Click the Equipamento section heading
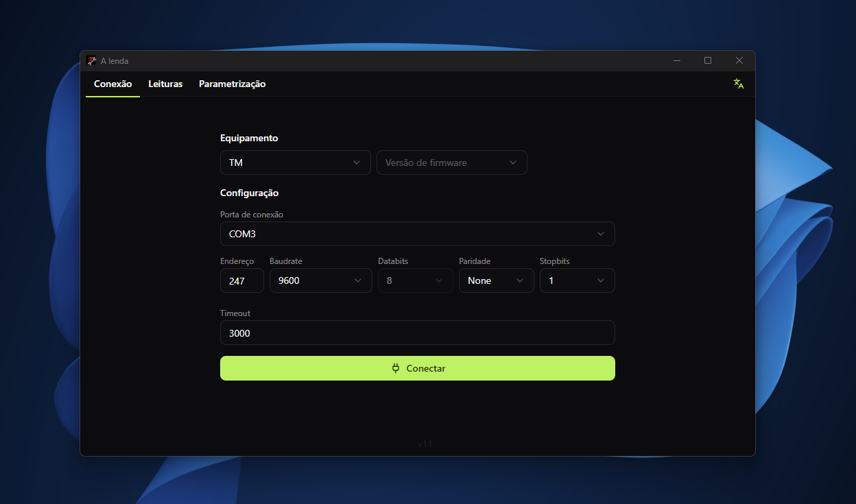856x504 pixels. tap(249, 138)
